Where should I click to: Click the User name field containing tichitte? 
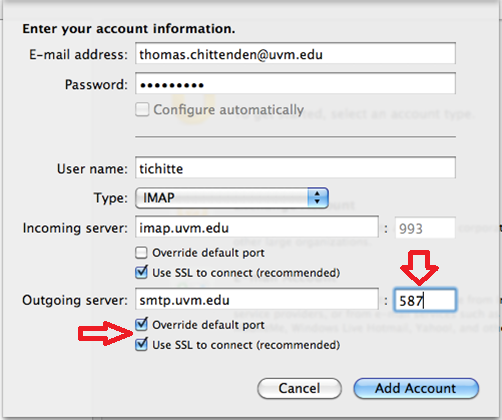pos(295,168)
